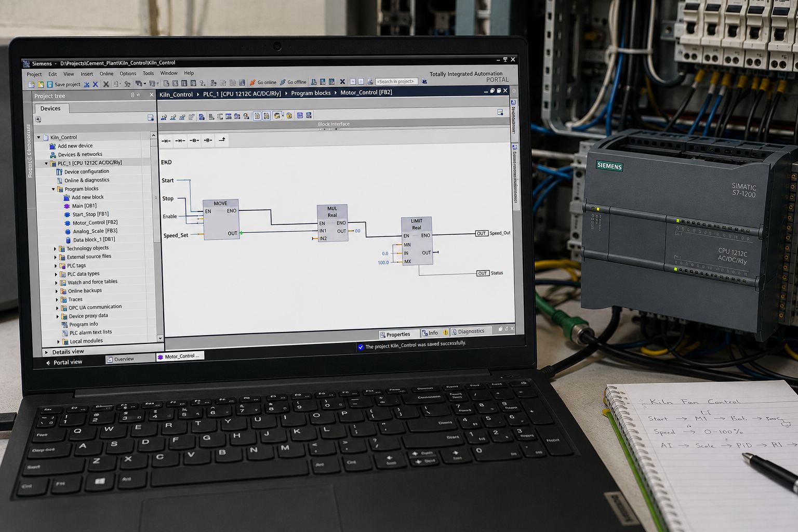Viewport: 798px width, 532px height.
Task: Click the Devices & networks icon
Action: coord(52,154)
